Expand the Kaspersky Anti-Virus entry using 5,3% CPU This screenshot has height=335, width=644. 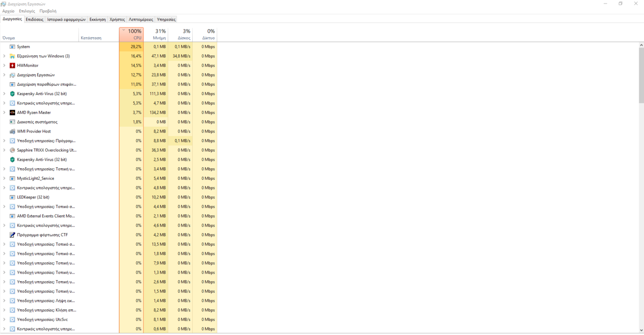4,94
